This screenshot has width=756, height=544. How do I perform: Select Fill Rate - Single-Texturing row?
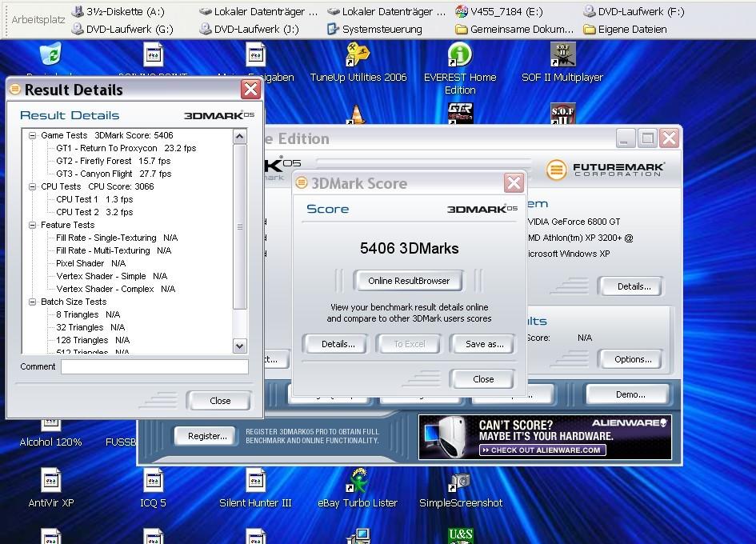coord(117,238)
